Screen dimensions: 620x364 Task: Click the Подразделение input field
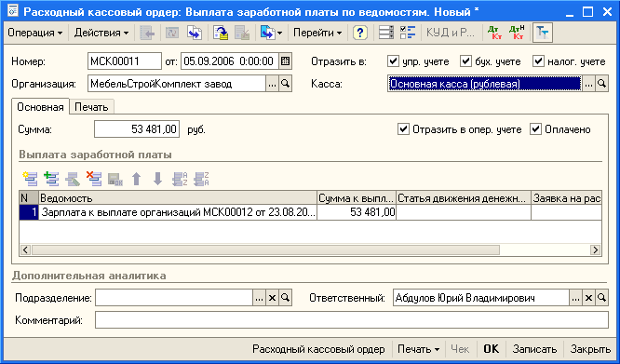174,298
